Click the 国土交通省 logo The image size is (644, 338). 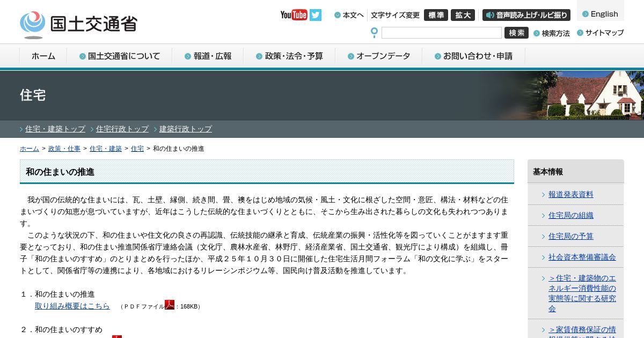point(78,25)
